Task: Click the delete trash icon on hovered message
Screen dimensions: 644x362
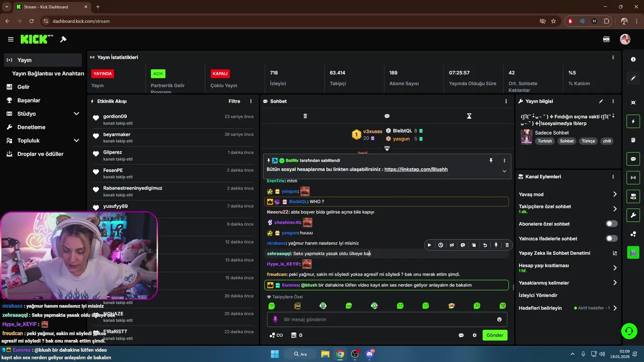Action: pos(507,245)
